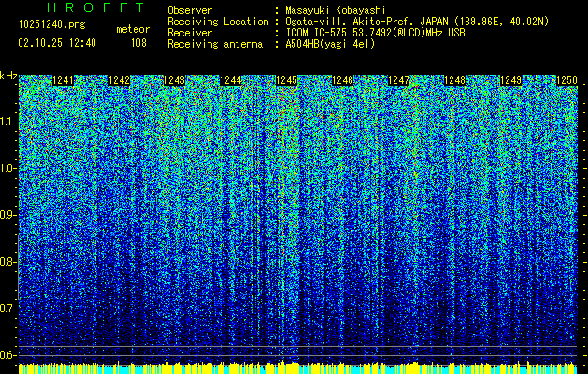Screen dimensions: 588x374
Task: Click the Receiving antenna label
Action: click(215, 44)
